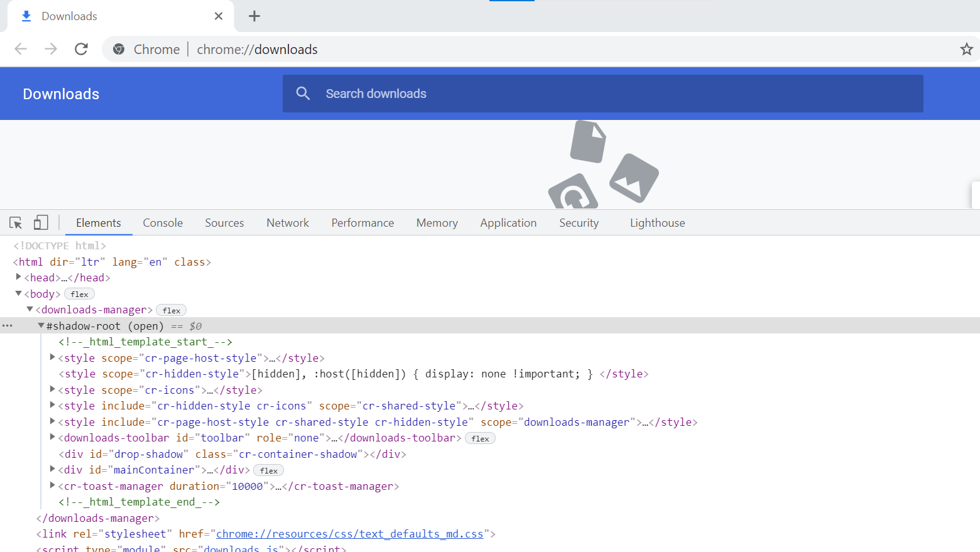
Task: Click the forward navigation arrow
Action: [51, 49]
